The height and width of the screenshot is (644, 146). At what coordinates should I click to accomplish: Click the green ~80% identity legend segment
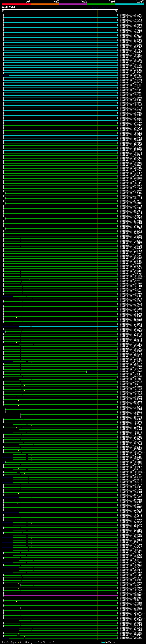click(x=101, y=4)
